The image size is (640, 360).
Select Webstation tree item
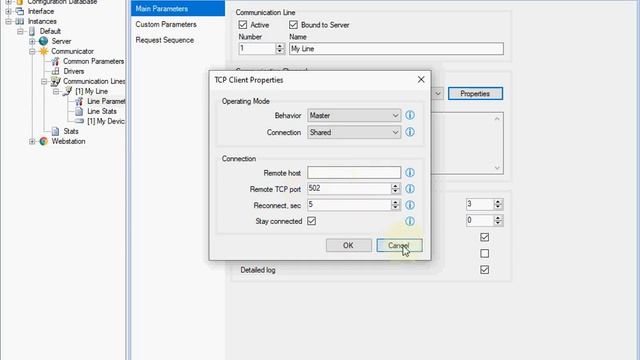pyautogui.click(x=68, y=141)
